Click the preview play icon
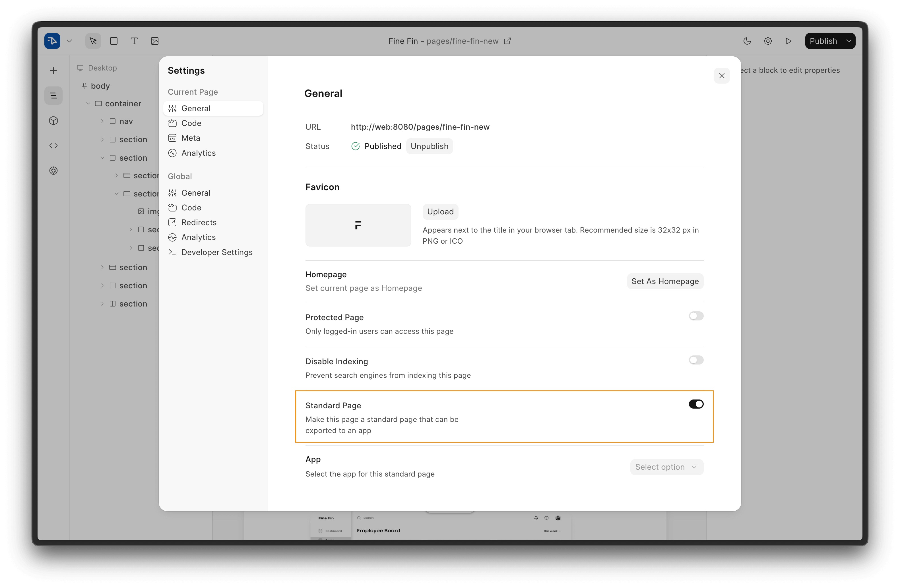This screenshot has height=588, width=900. 788,41
